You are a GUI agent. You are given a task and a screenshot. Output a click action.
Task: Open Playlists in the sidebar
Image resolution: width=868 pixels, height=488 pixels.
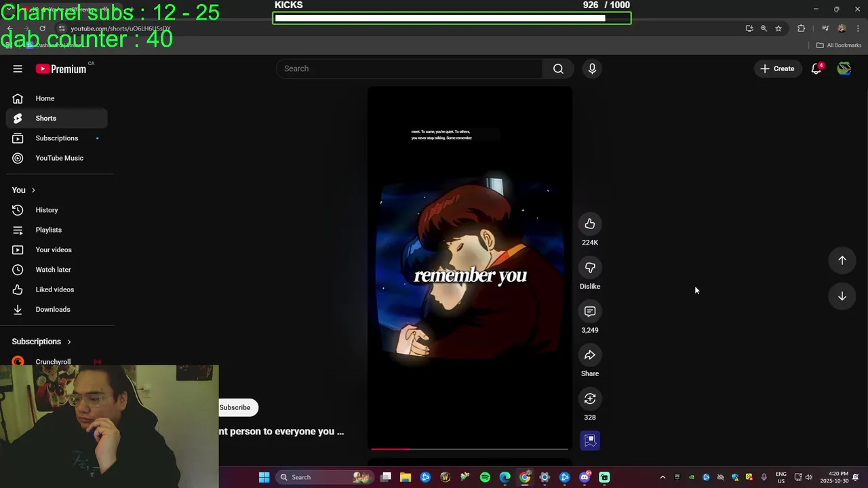(x=57, y=230)
